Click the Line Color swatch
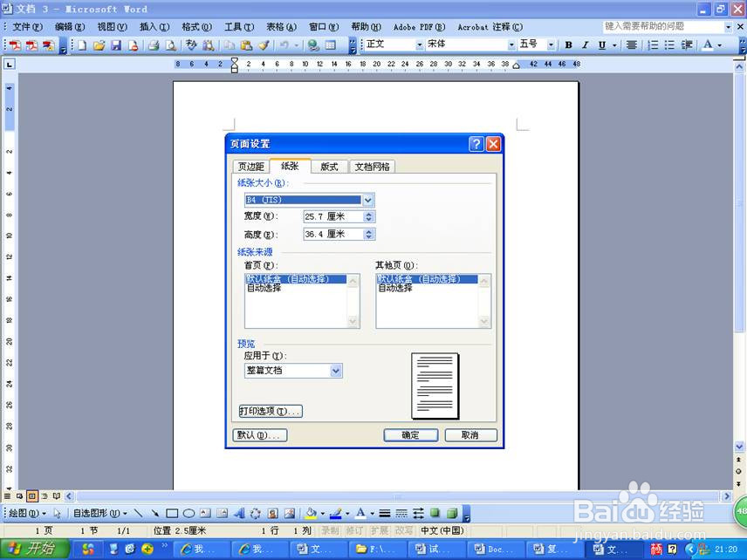The width and height of the screenshot is (747, 560). click(336, 513)
